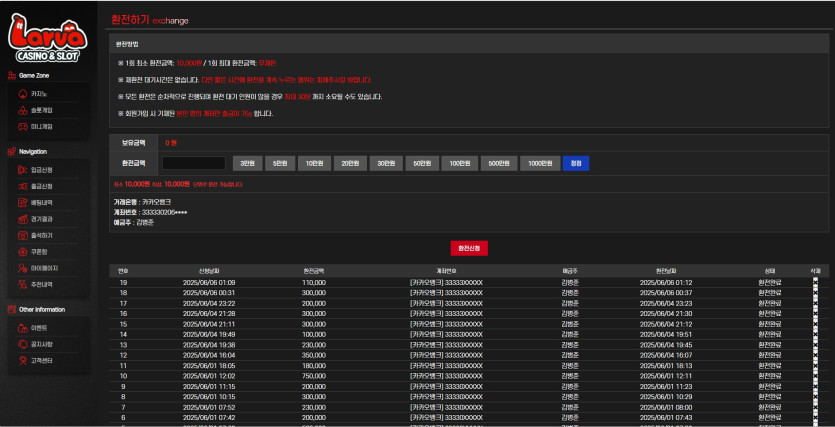835x427 pixels.
Task: Select the 20만원 amount button
Action: [x=350, y=163]
